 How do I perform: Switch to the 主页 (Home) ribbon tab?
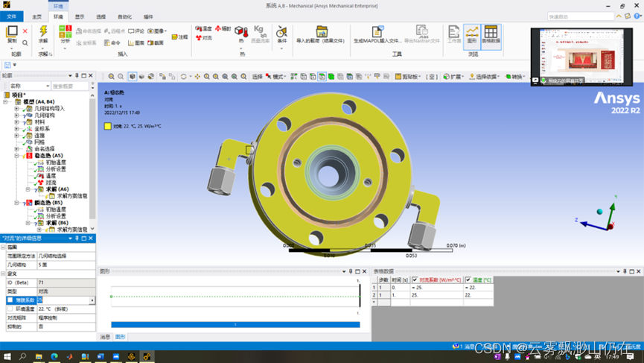pos(37,17)
